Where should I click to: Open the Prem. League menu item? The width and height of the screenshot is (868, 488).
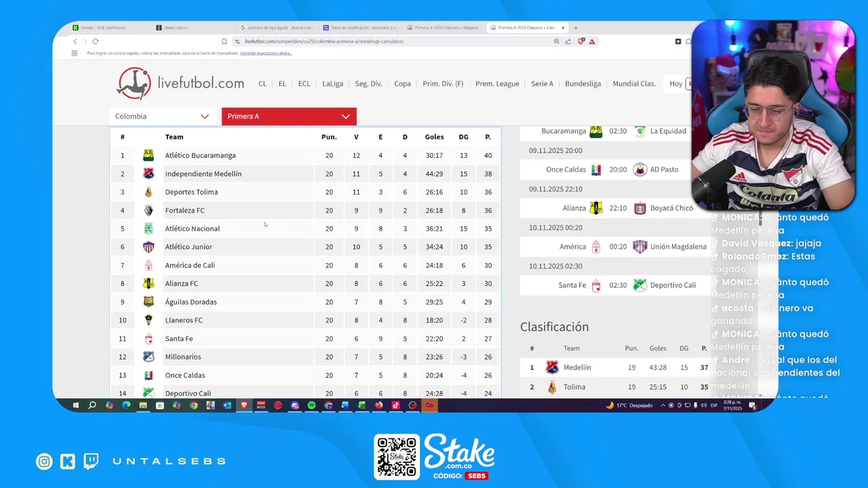coord(497,84)
